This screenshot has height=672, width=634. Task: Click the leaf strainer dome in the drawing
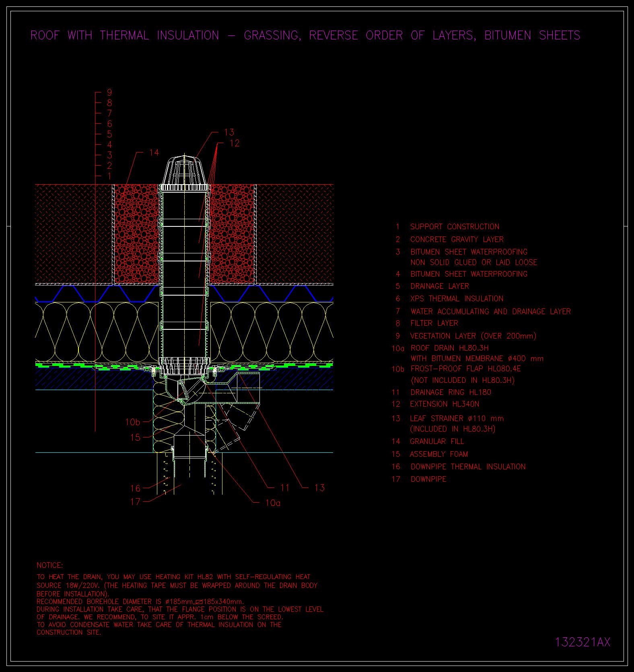point(184,171)
